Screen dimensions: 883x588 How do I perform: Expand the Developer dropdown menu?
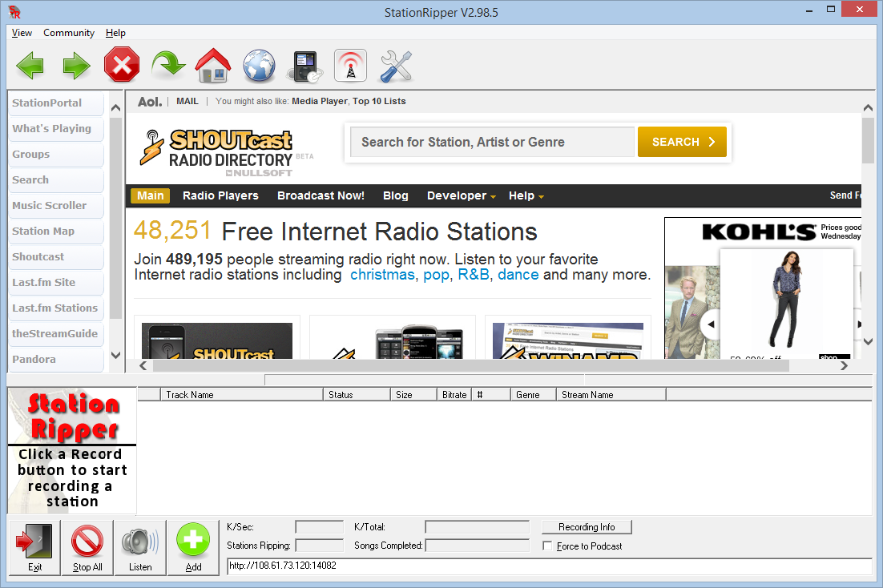click(x=462, y=195)
